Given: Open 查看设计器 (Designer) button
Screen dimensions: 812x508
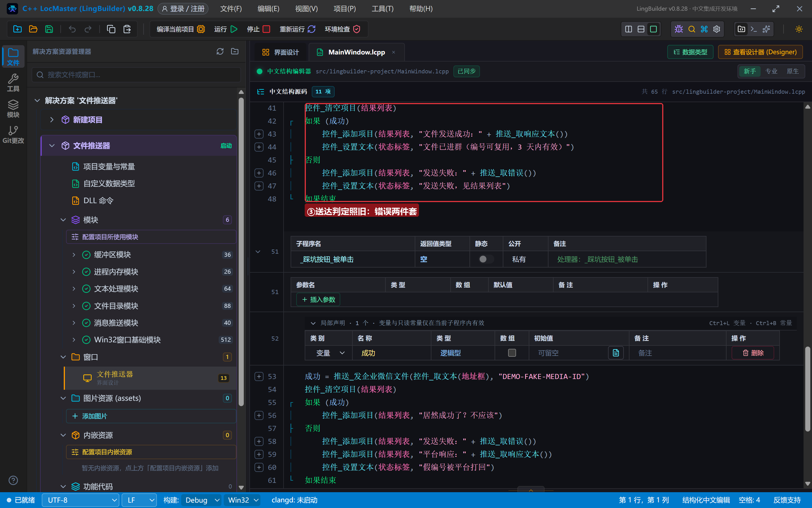Looking at the screenshot, I should click(760, 52).
